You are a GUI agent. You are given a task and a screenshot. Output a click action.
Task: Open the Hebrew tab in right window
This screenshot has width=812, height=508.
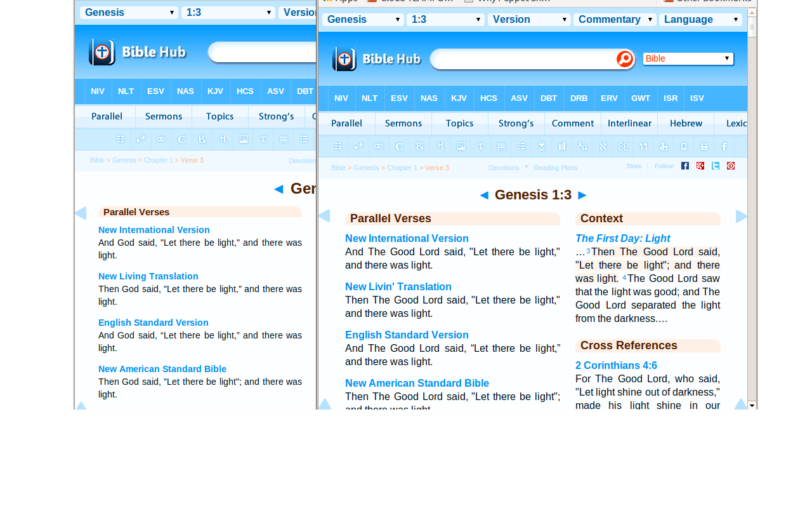pos(686,123)
